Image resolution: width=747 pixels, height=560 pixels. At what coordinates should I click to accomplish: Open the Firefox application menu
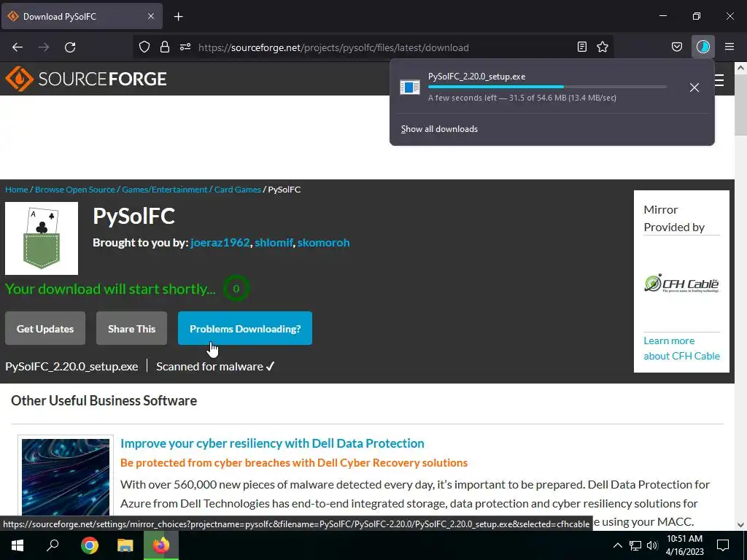[729, 47]
